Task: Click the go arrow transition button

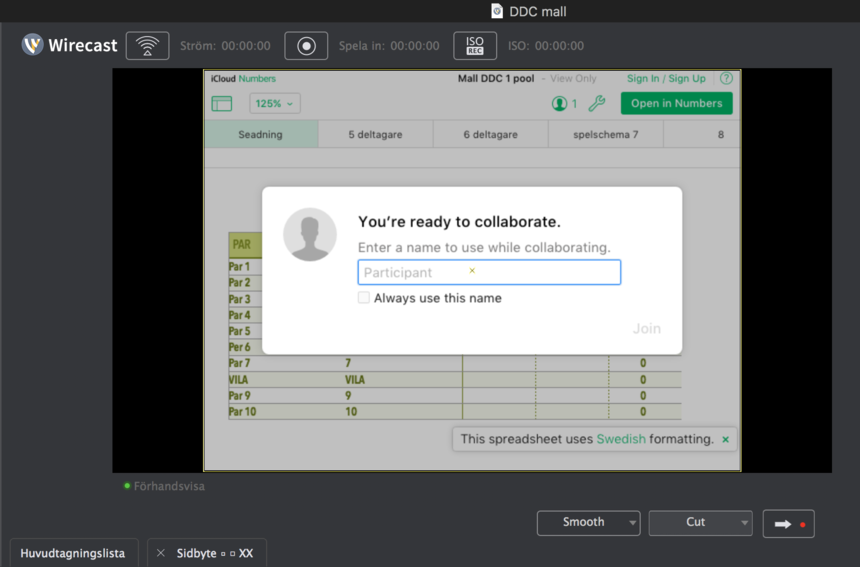Action: pos(789,524)
